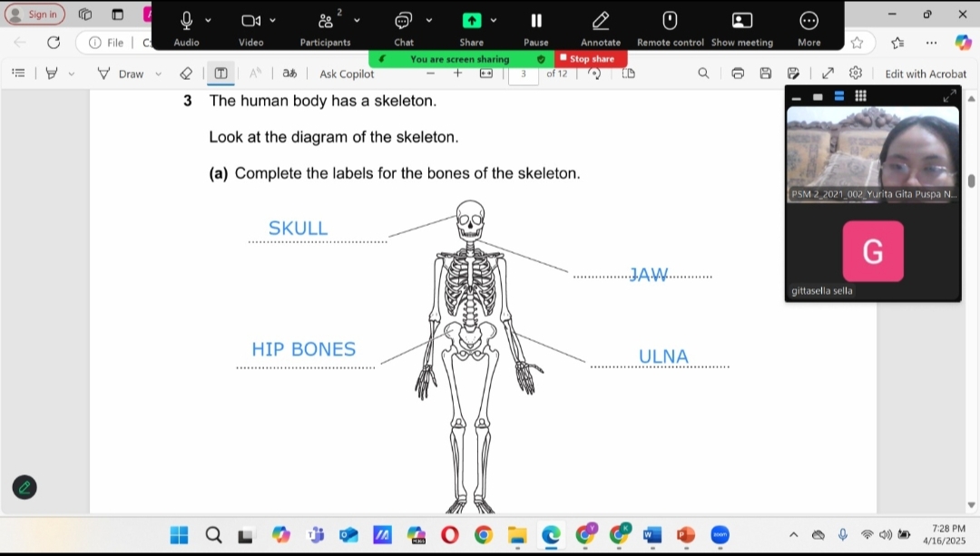The width and height of the screenshot is (980, 556).
Task: Expand Draw tool options arrow
Action: click(158, 73)
